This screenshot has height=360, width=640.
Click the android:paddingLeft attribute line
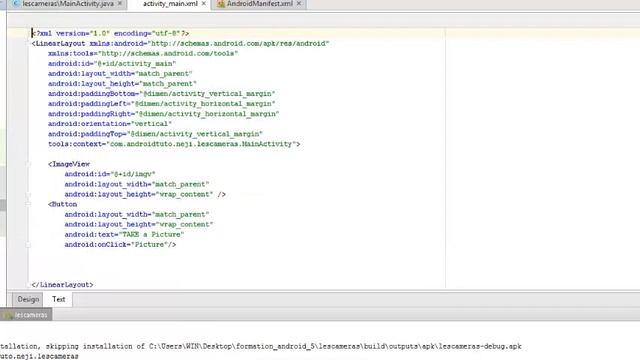[162, 104]
